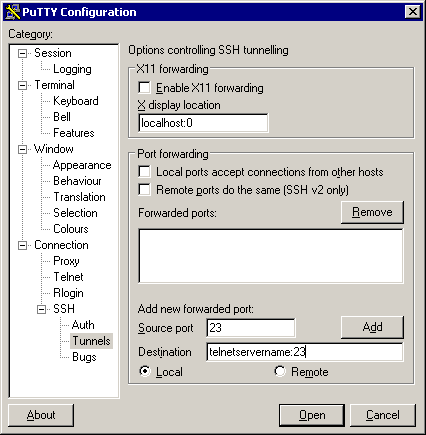Image resolution: width=426 pixels, height=435 pixels.
Task: Collapse the Terminal tree node
Action: pos(22,85)
